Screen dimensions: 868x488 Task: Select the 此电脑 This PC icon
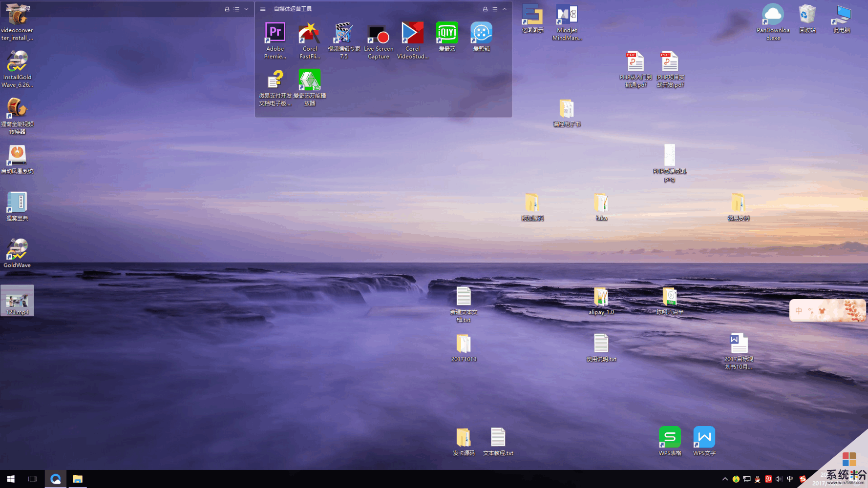click(x=842, y=18)
